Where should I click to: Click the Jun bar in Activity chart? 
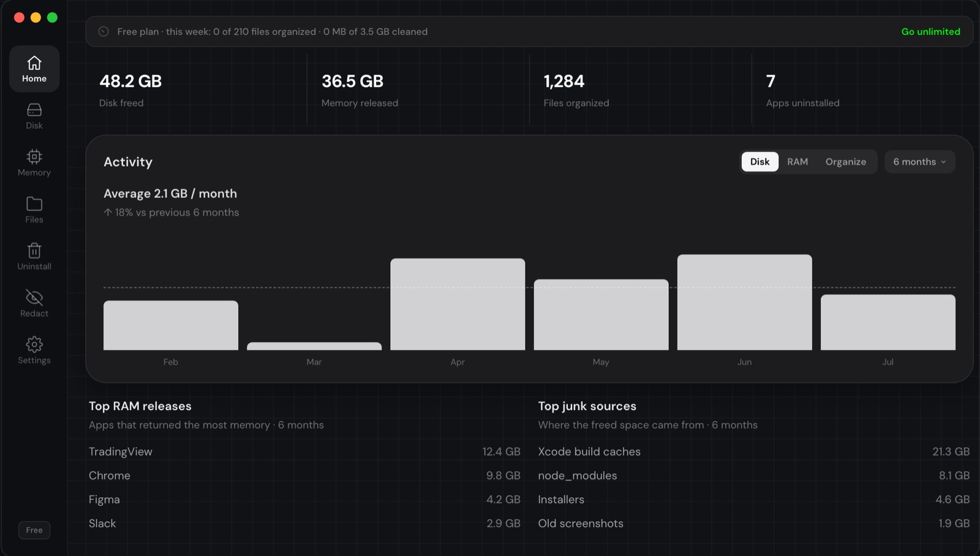click(x=745, y=303)
